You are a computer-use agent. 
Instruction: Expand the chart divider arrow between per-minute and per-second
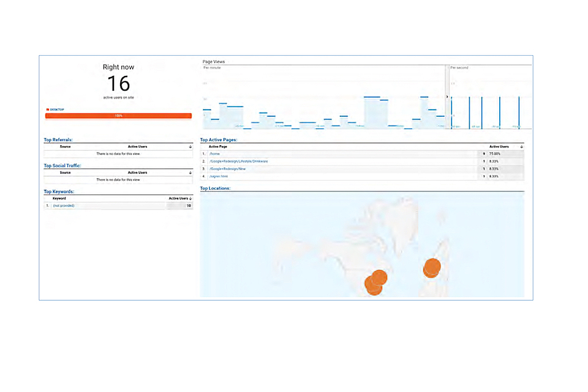point(448,97)
